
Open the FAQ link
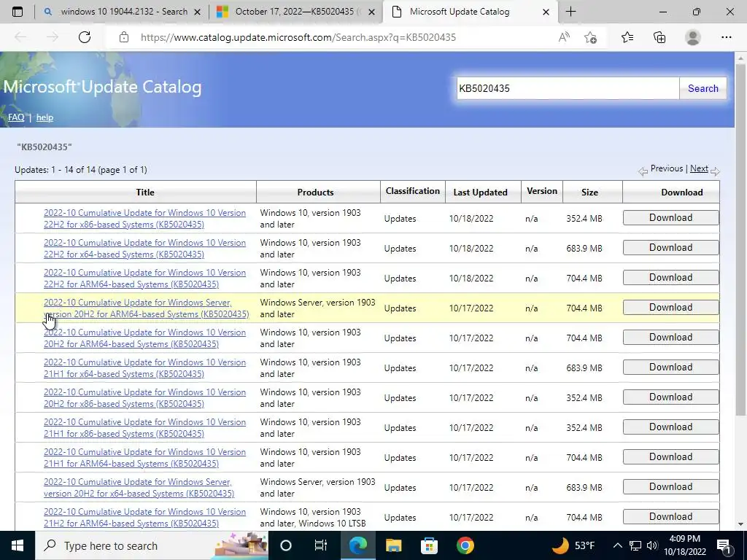[x=16, y=117]
